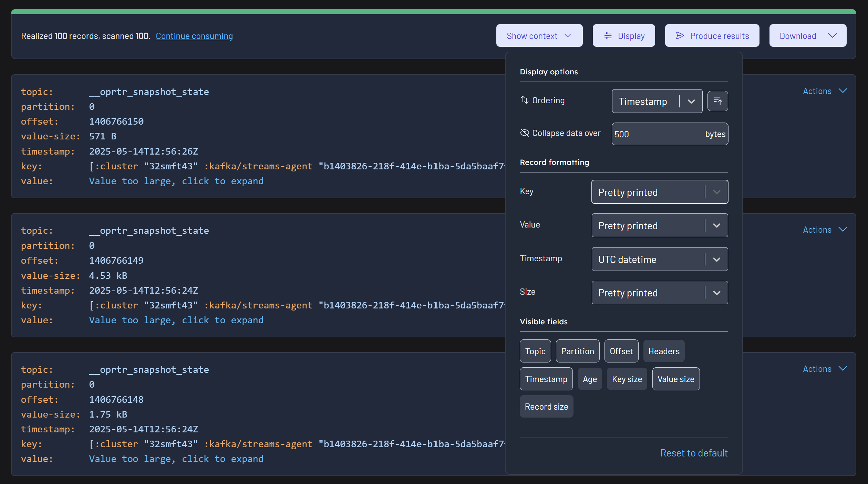The height and width of the screenshot is (484, 868).
Task: Click the Continue consuming link
Action: click(194, 36)
